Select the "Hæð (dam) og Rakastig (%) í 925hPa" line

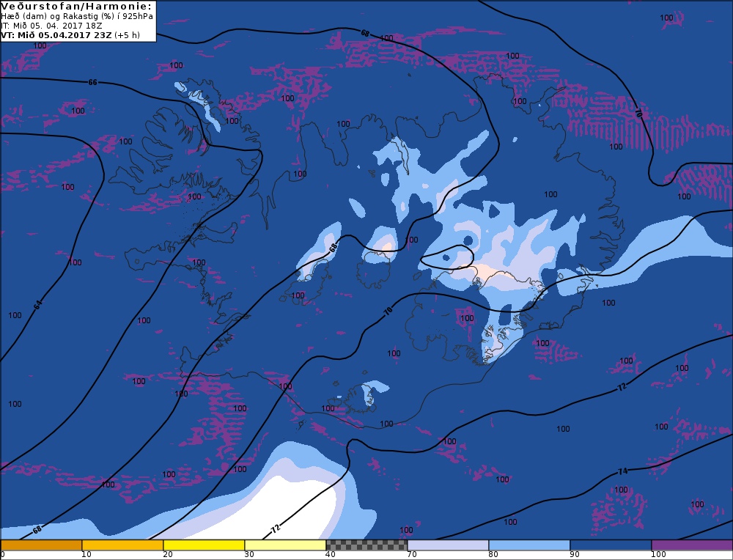pyautogui.click(x=77, y=17)
